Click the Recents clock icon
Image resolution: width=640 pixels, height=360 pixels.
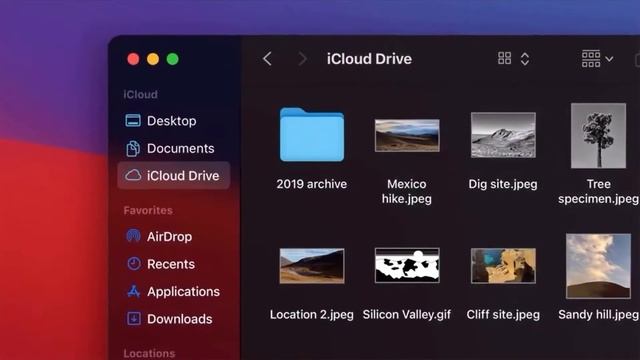pos(133,264)
